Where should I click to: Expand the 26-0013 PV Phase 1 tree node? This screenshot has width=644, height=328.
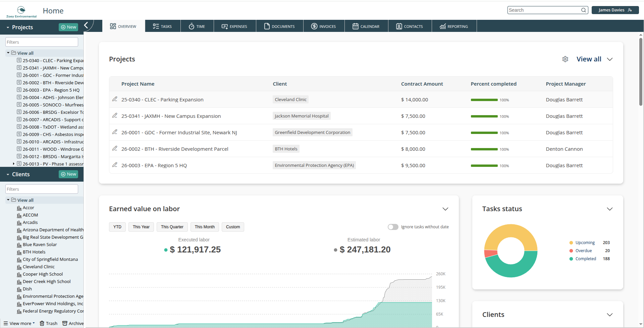coord(13,164)
